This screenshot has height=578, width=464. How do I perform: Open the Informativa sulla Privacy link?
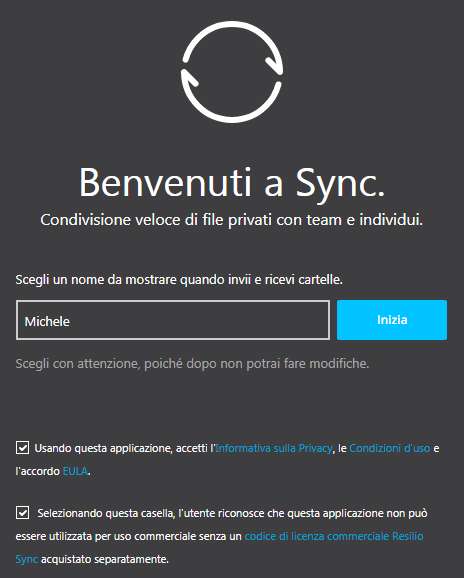click(x=273, y=448)
